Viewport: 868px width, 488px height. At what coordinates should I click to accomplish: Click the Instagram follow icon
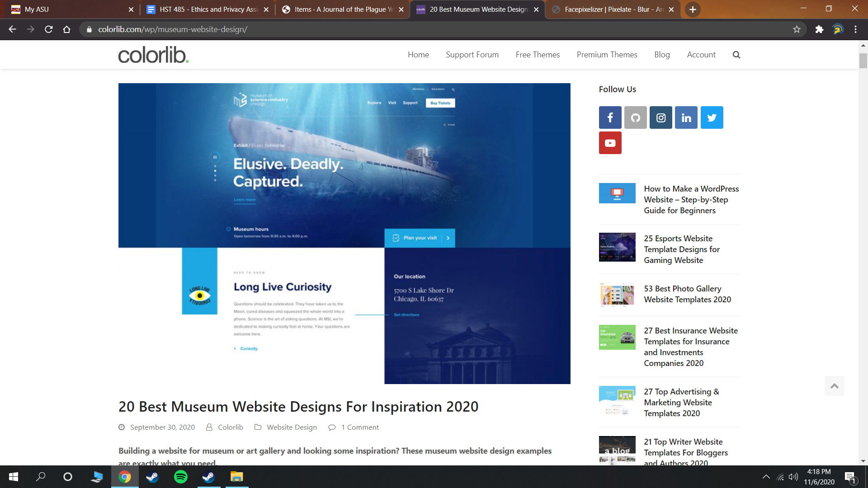pyautogui.click(x=660, y=117)
